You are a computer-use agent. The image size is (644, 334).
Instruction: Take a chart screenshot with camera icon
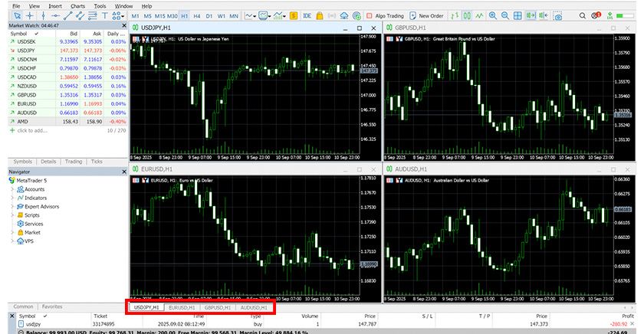pos(558,15)
